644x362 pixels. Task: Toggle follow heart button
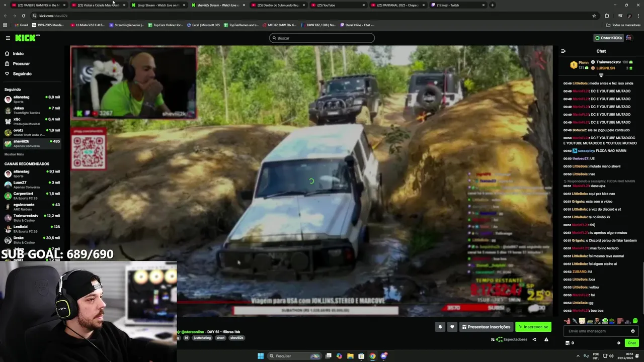(x=452, y=327)
